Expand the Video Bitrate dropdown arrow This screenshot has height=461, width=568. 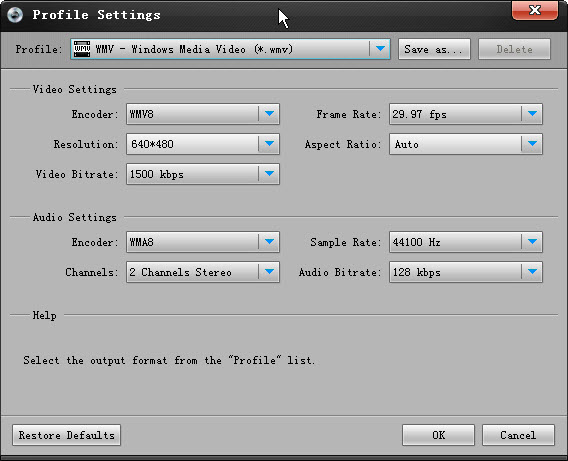pyautogui.click(x=269, y=174)
